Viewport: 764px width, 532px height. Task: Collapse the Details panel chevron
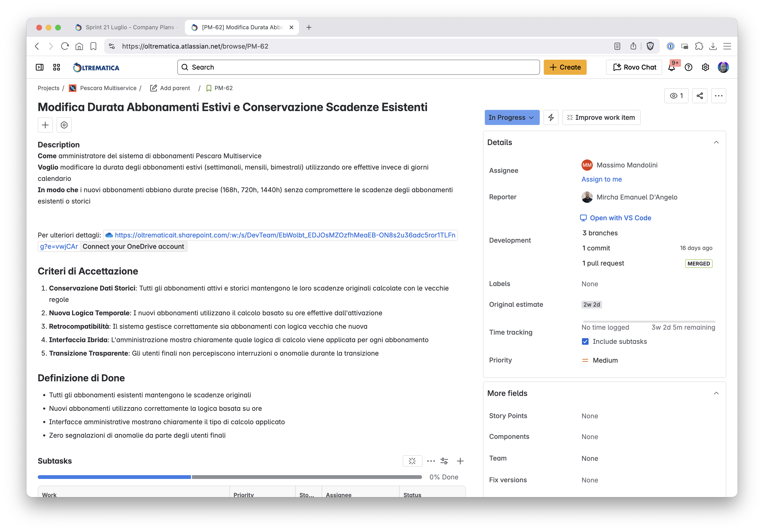point(716,142)
